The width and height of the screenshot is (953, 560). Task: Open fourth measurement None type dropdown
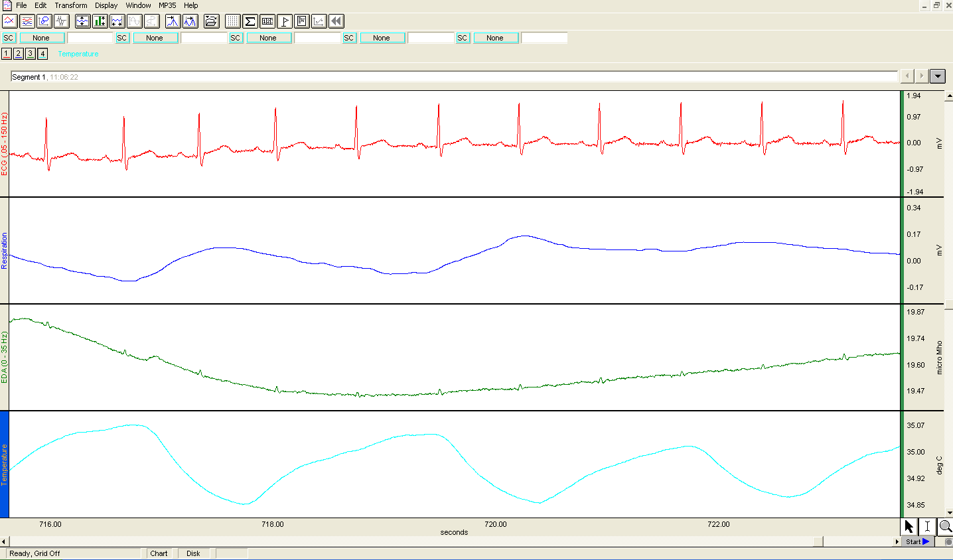[x=382, y=38]
